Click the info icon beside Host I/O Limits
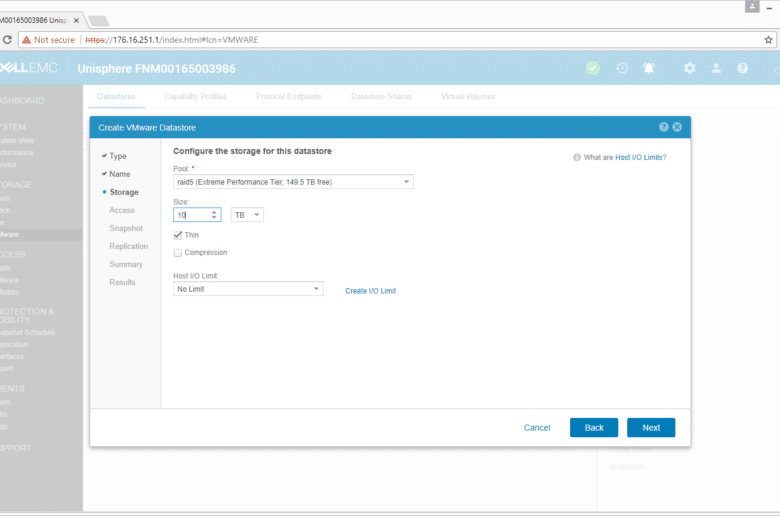 click(x=577, y=157)
